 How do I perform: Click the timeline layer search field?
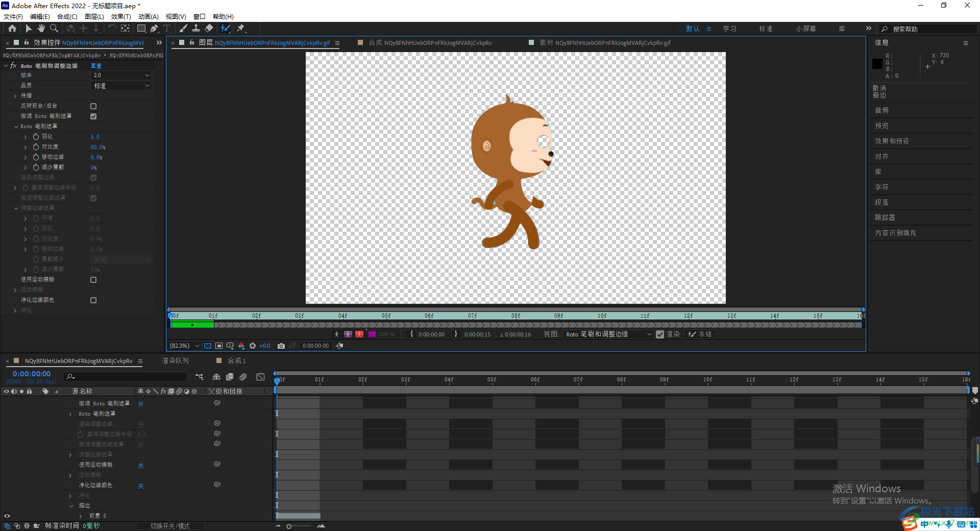(126, 377)
